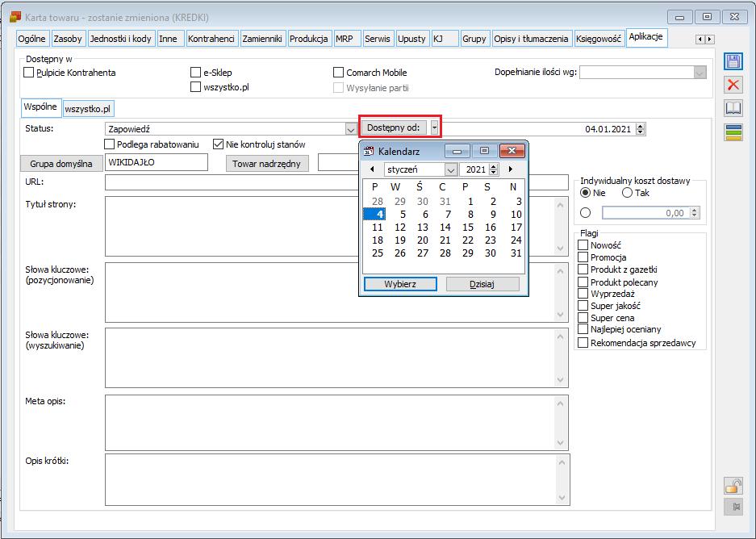
Task: Tick the Nowość flag checkbox
Action: pyautogui.click(x=583, y=245)
